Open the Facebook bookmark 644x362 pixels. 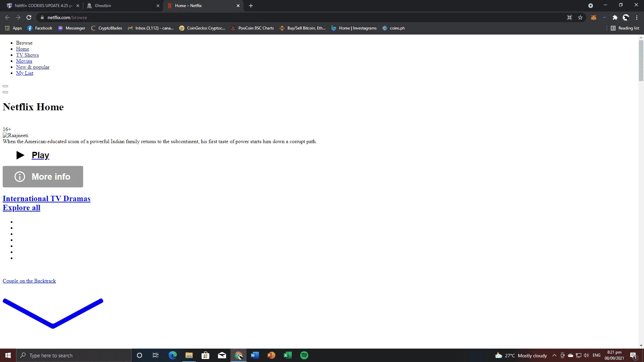[40, 28]
